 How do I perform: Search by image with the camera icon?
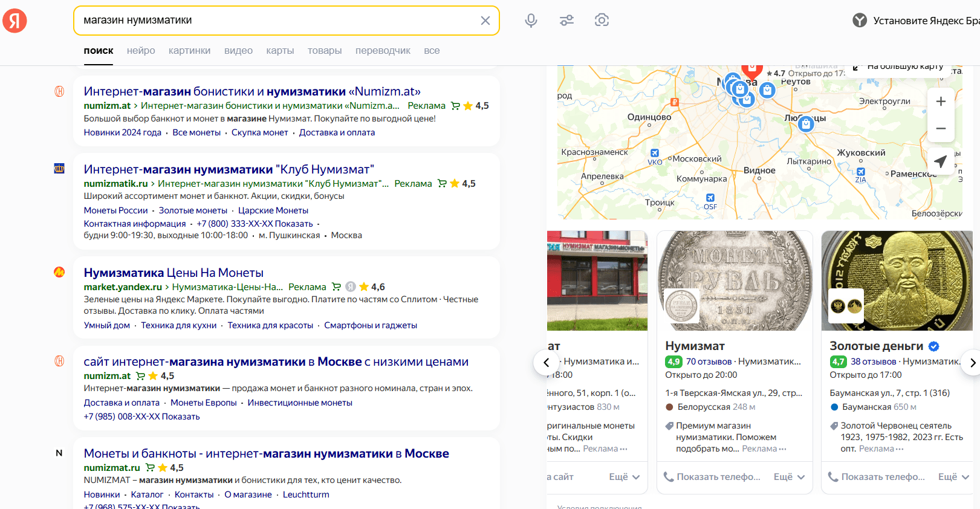(602, 21)
